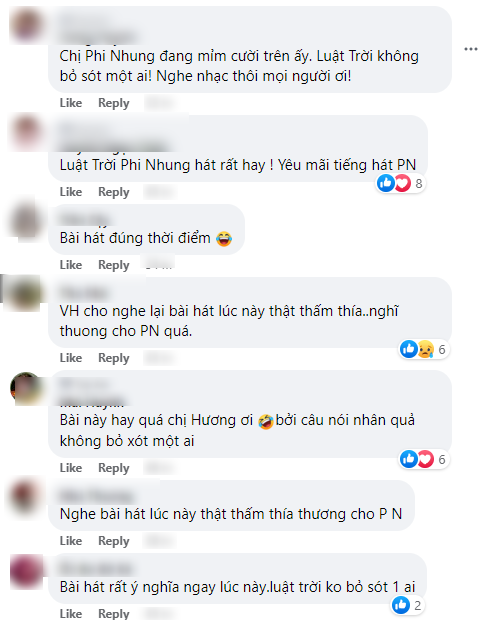Open avatar beside 'Bài hát đúng thời điểm' comment

pyautogui.click(x=26, y=220)
